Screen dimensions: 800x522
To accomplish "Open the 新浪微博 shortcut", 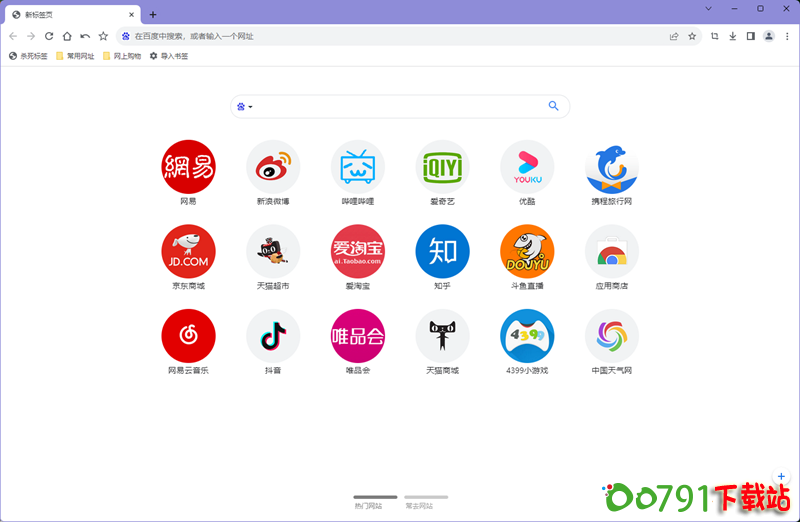I will (x=273, y=167).
